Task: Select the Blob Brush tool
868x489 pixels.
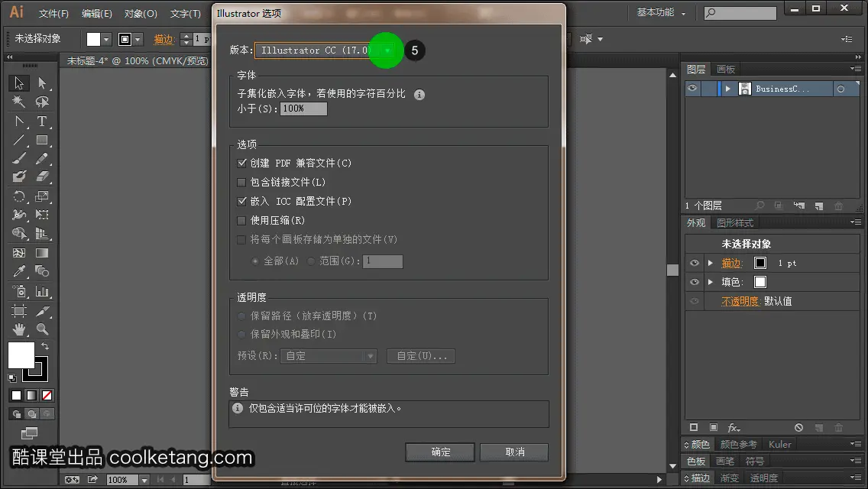Action: (x=19, y=176)
